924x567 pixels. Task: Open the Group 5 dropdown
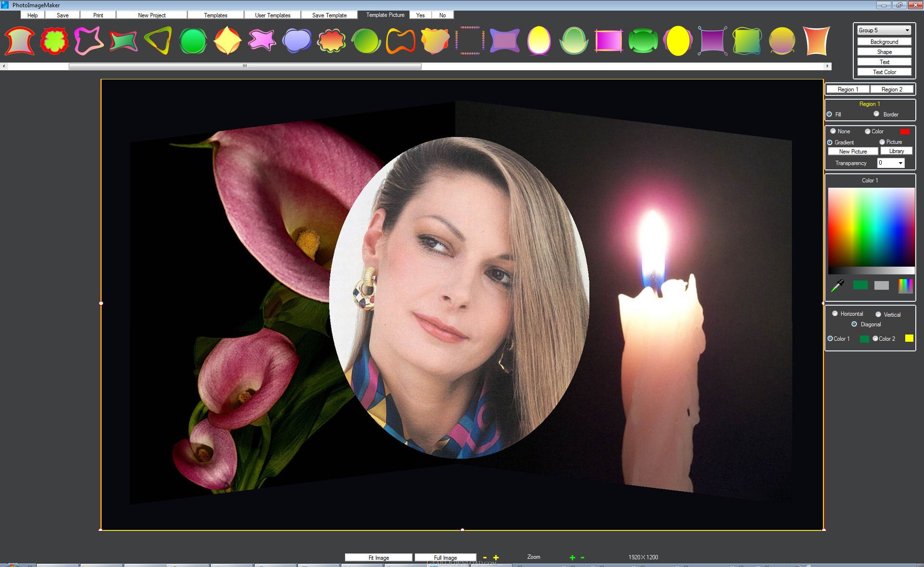(884, 30)
